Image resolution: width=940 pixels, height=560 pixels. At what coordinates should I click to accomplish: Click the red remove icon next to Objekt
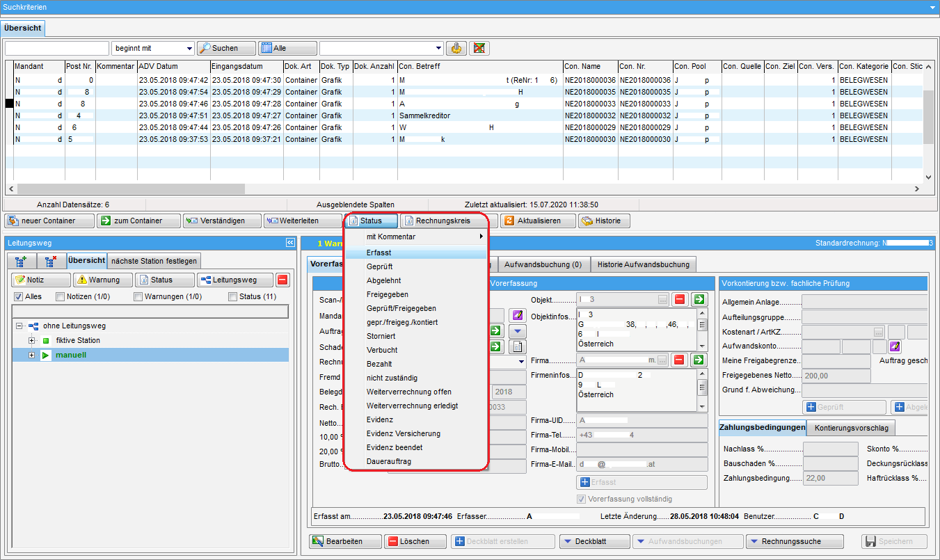tap(680, 300)
